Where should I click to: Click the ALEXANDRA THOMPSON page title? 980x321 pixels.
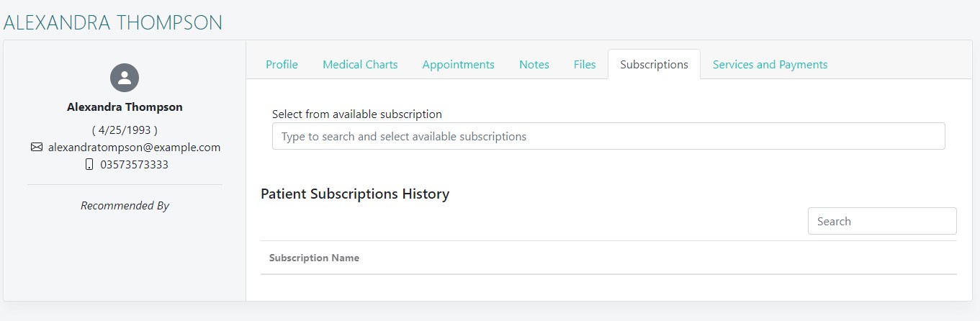[x=113, y=22]
